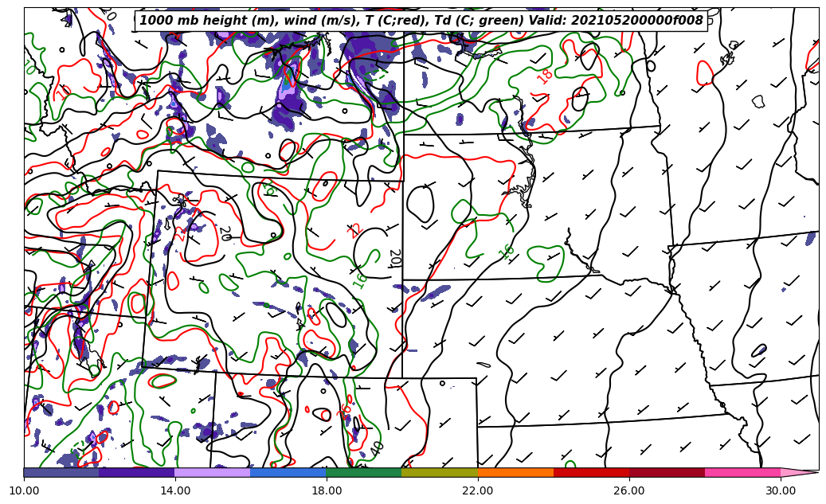This screenshot has width=826, height=504.
Task: Select the 26.00 colorbar tick label
Action: 629,490
